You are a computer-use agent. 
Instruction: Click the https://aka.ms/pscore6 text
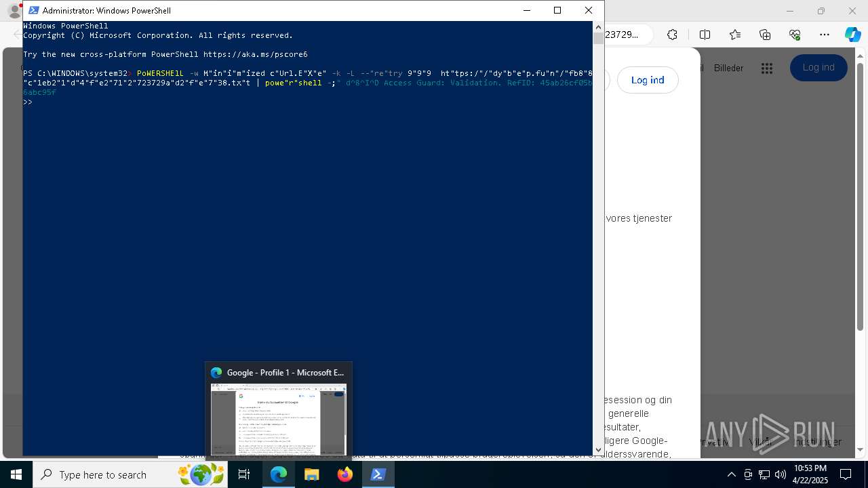click(x=255, y=54)
